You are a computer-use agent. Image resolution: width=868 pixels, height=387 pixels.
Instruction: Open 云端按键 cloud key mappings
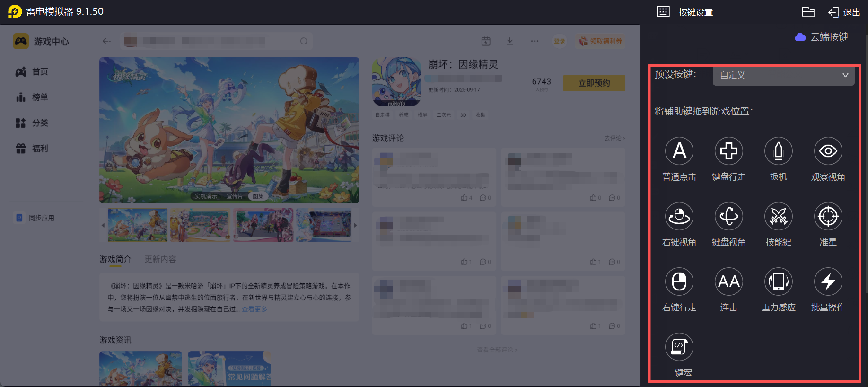pos(822,37)
